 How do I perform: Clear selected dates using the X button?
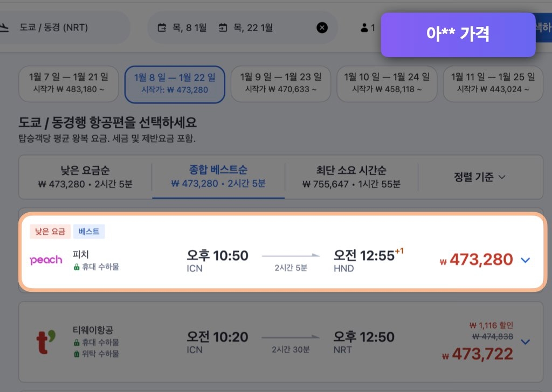tap(322, 27)
